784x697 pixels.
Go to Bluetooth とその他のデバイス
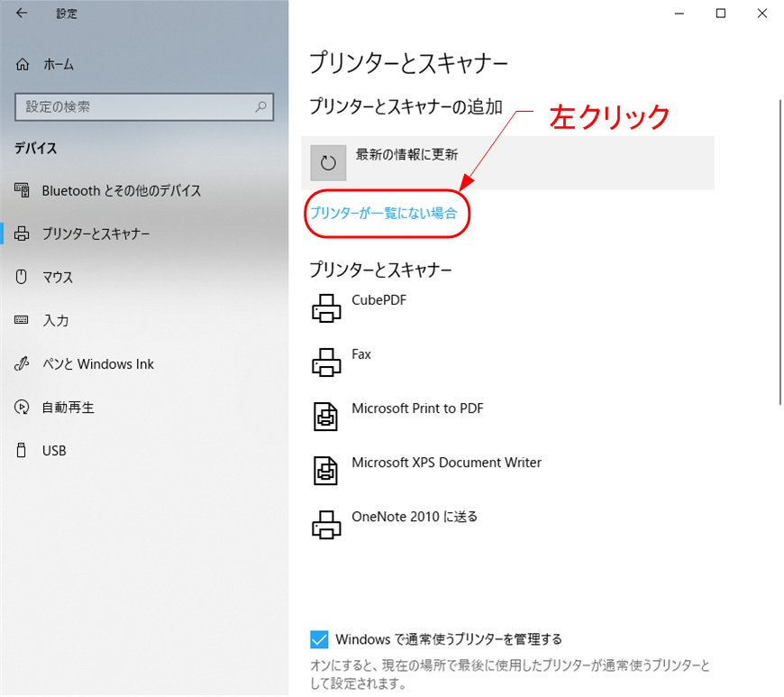122,190
